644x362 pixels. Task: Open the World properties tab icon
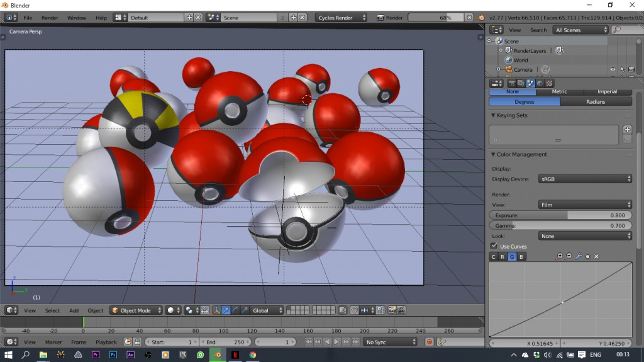(540, 83)
